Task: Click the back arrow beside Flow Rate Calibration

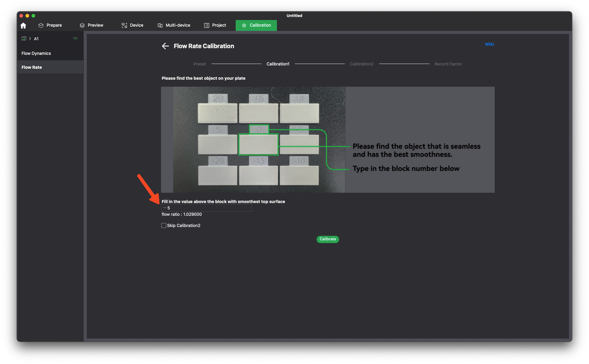Action: [x=165, y=46]
